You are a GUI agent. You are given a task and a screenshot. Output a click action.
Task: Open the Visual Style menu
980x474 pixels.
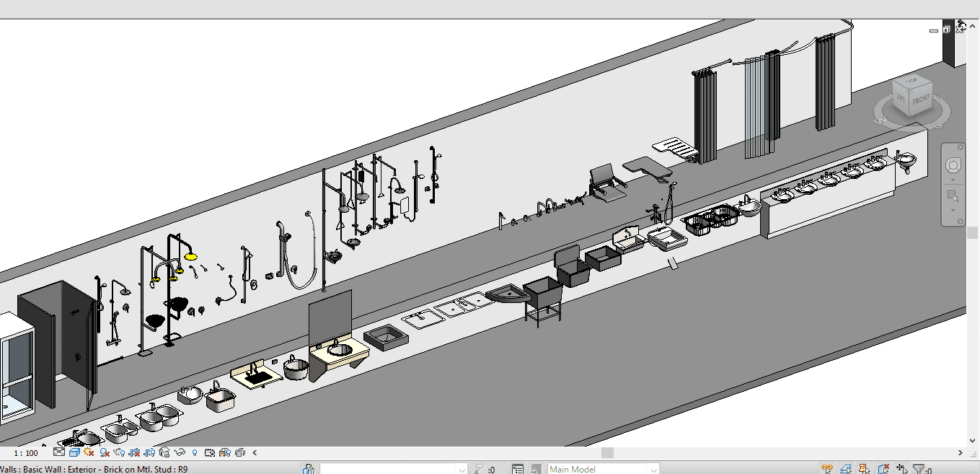74,452
